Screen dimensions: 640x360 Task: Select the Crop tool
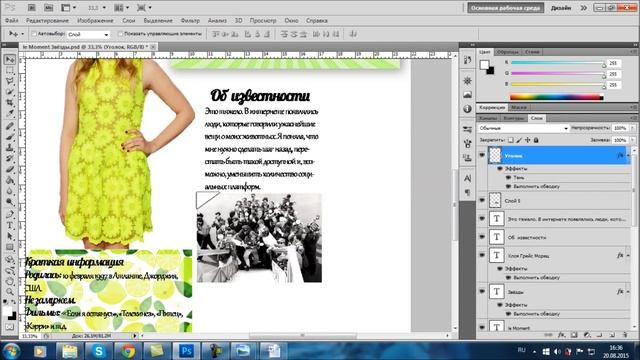[x=10, y=102]
